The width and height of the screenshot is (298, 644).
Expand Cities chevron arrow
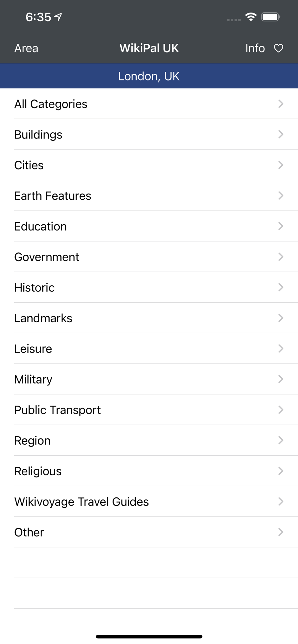click(x=281, y=165)
